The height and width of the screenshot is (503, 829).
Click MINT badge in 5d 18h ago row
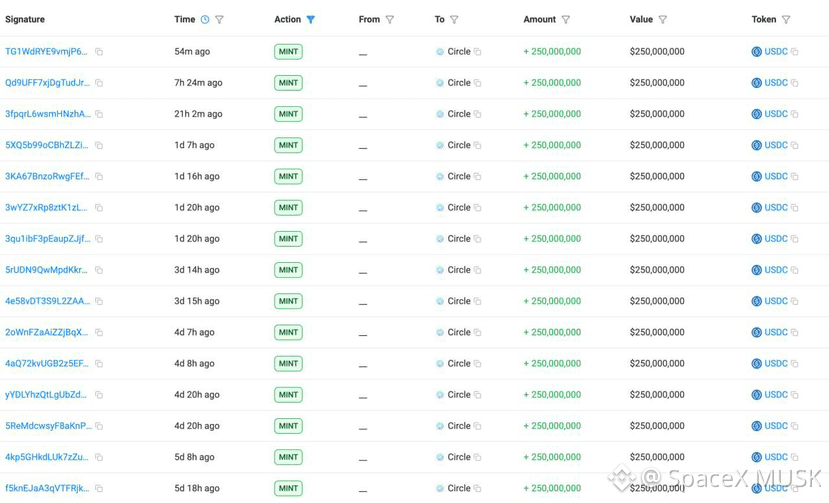288,489
